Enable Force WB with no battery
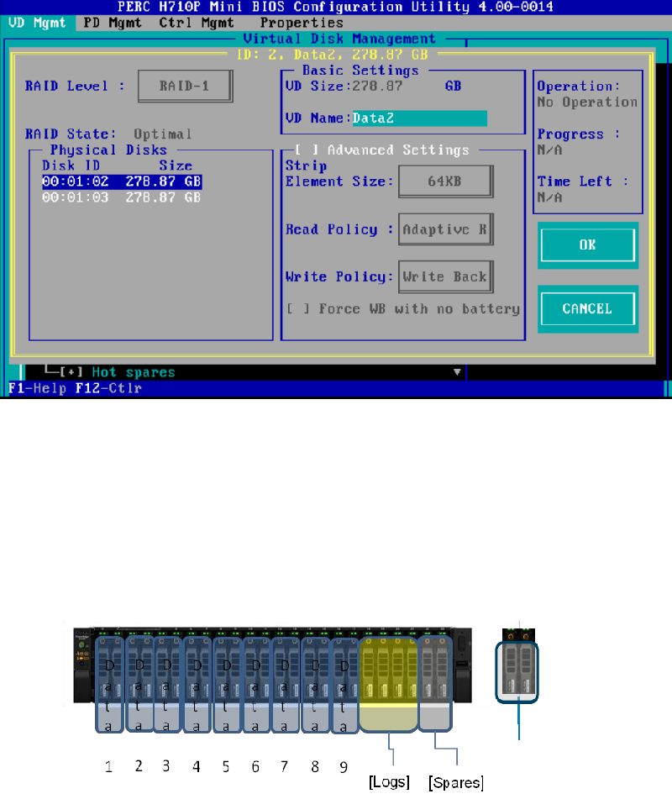Screen dimensions: 672x799 pyautogui.click(x=298, y=309)
